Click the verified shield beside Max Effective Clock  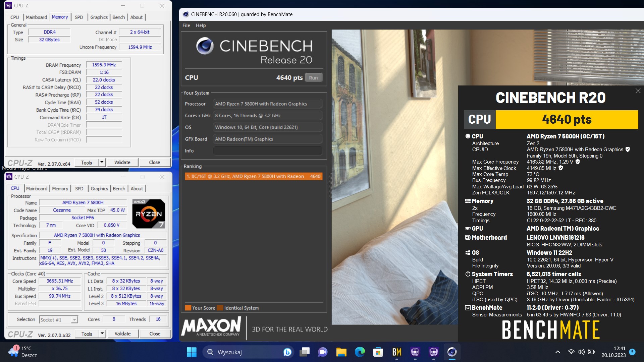point(560,168)
